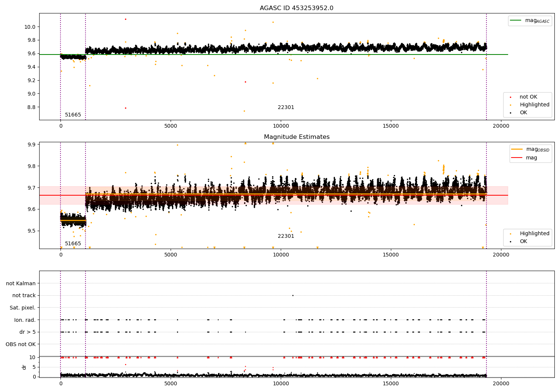Click the '10.0' y-axis tick label
560x392 pixels.
(x=30, y=27)
